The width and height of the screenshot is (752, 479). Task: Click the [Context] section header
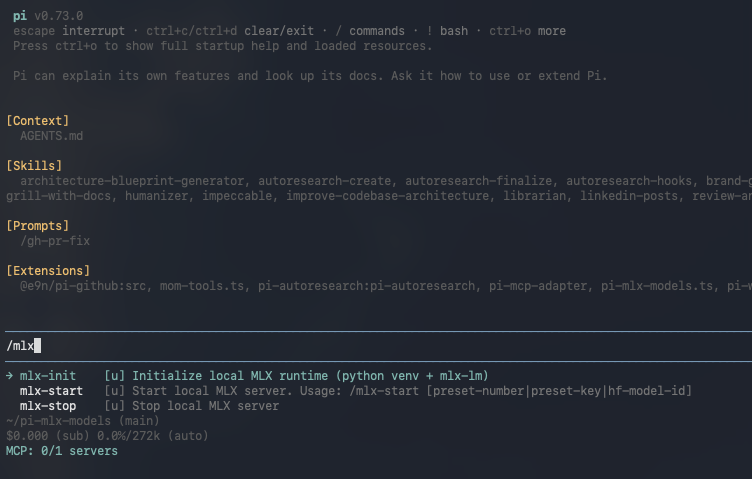pos(37,120)
